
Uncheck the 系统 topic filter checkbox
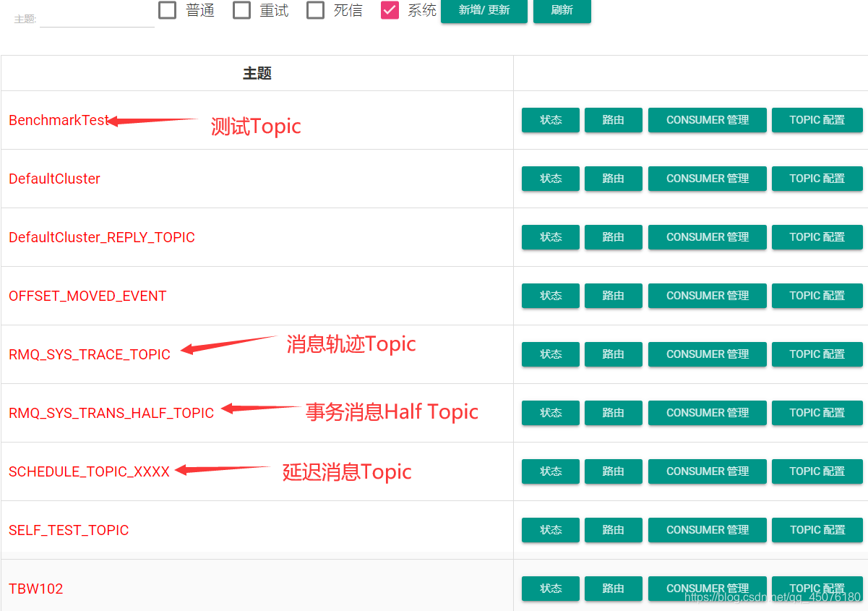pos(390,10)
